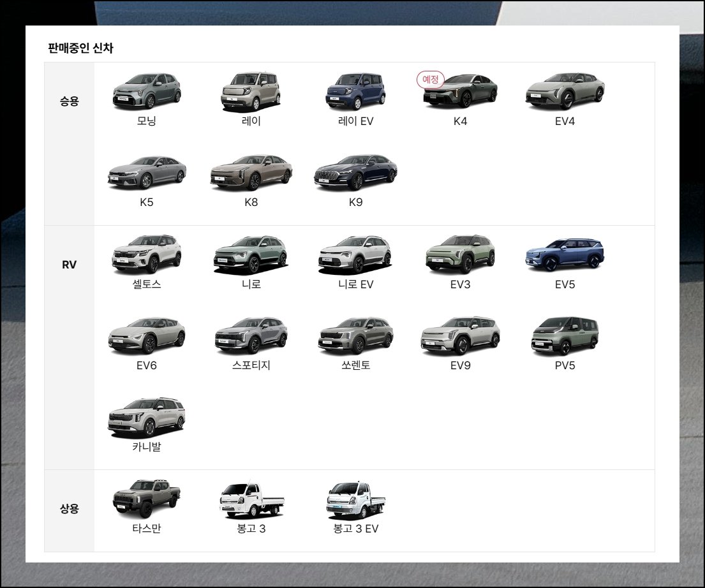This screenshot has width=705, height=588.
Task: Click the 승용 category label
Action: [x=70, y=101]
